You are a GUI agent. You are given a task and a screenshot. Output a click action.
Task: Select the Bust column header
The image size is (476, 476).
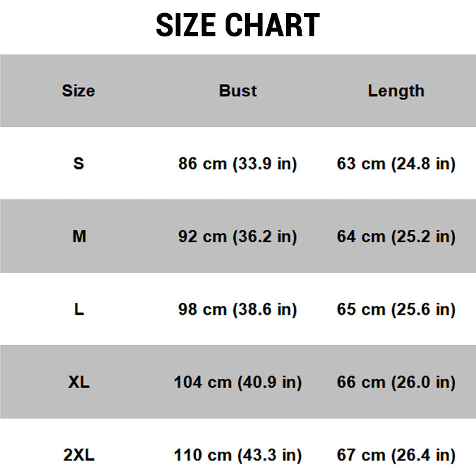point(238,91)
